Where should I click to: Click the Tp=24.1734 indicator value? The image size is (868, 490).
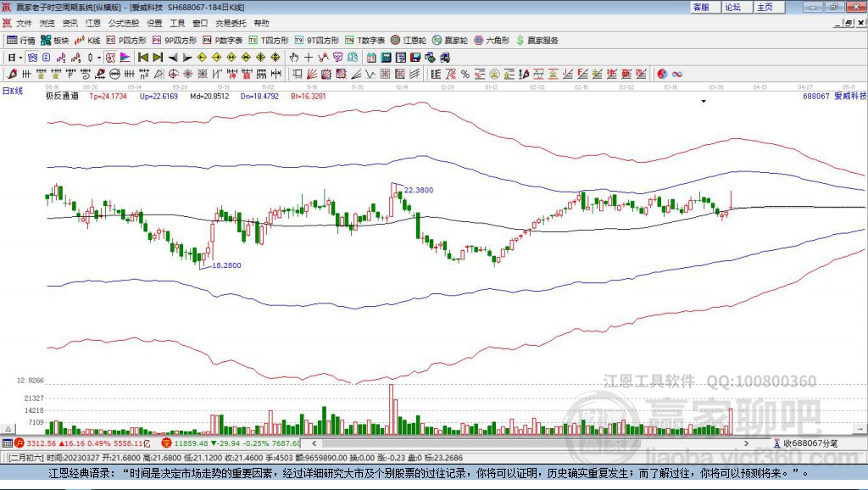tap(108, 97)
